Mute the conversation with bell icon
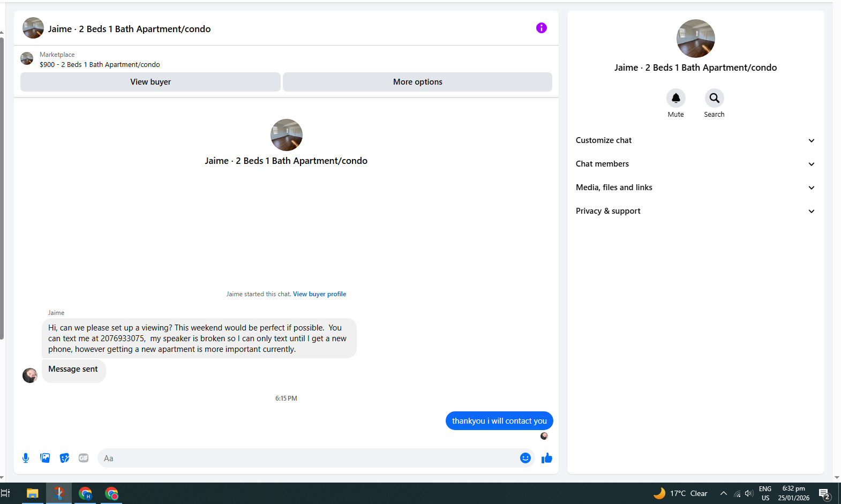 676,98
